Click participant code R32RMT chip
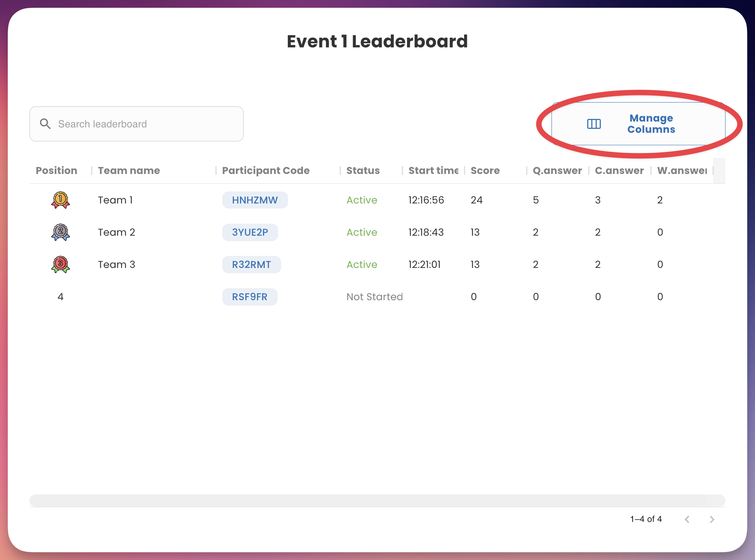Screen dimensions: 755x560 (x=251, y=264)
